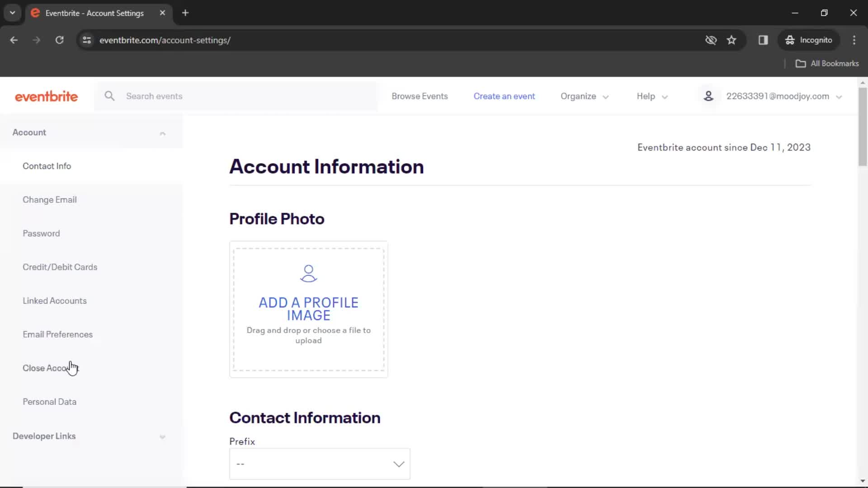Screen dimensions: 868x488
Task: Open the Password settings page
Action: pos(41,234)
